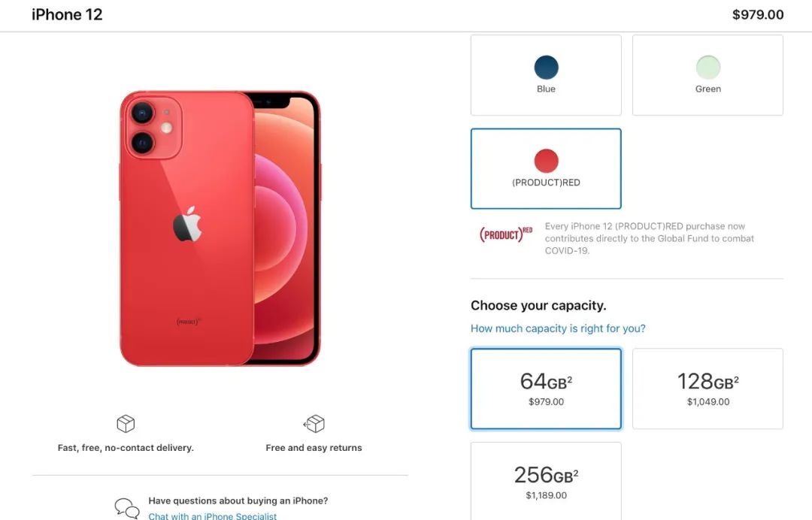Choose the 256GB capacity for $1,189.00
The image size is (812, 520).
point(546,481)
